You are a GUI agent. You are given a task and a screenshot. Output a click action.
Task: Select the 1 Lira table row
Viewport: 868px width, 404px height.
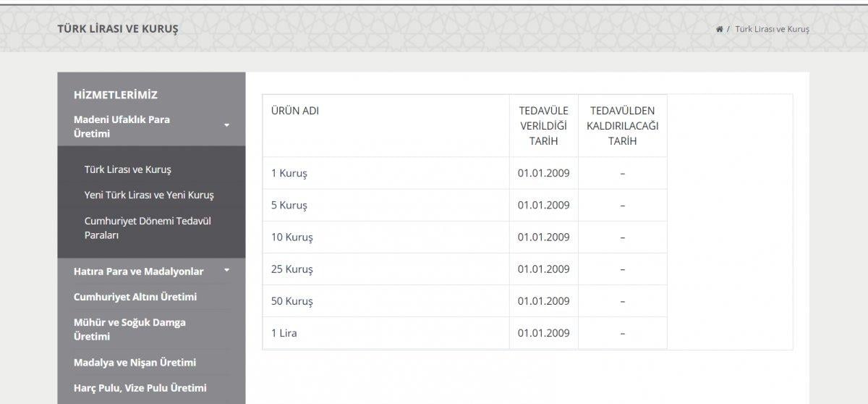284,333
